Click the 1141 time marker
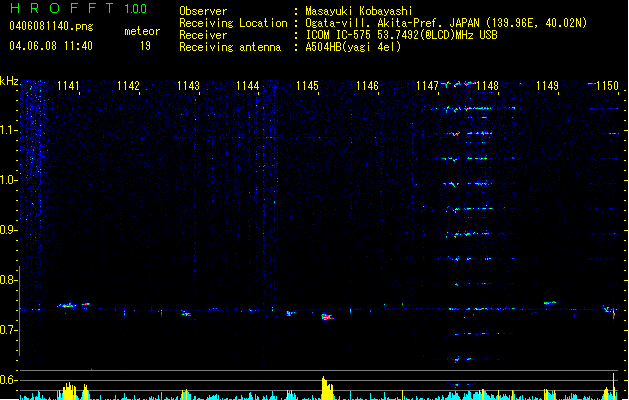The height and width of the screenshot is (400, 629). tap(68, 86)
